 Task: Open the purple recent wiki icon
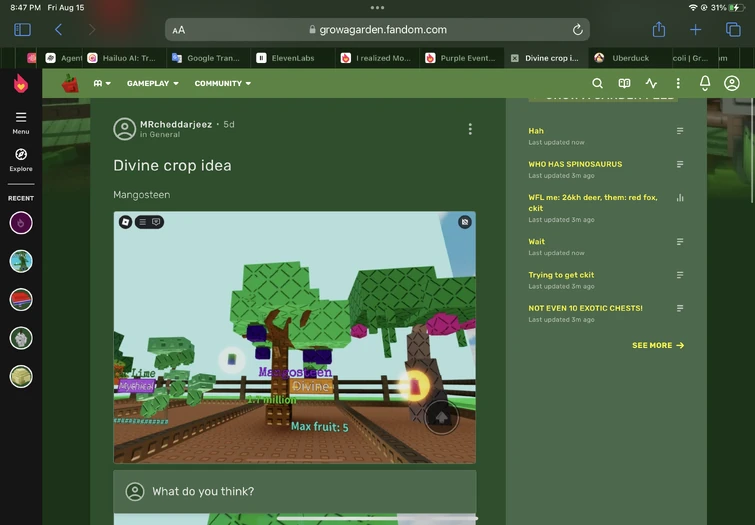21,223
